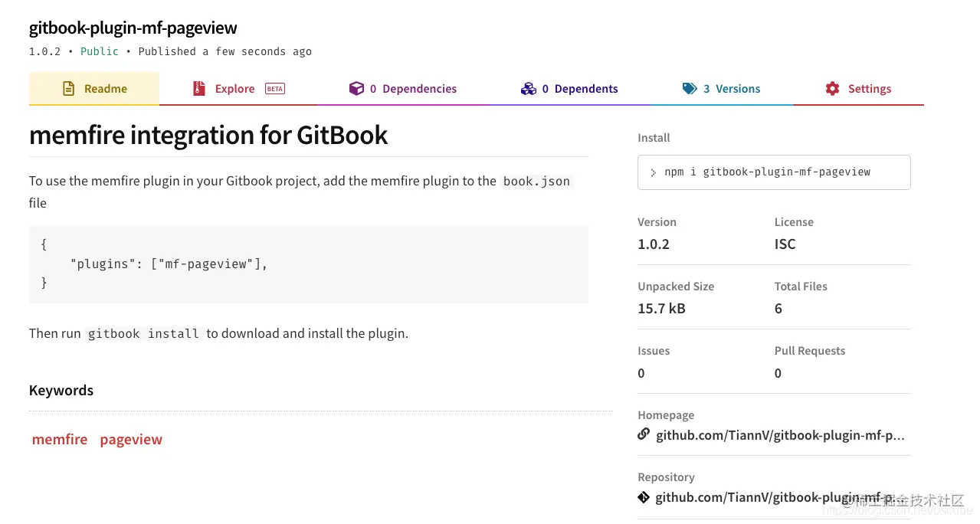Click the Explore file icon
Screen dimensions: 980x524
click(x=199, y=89)
